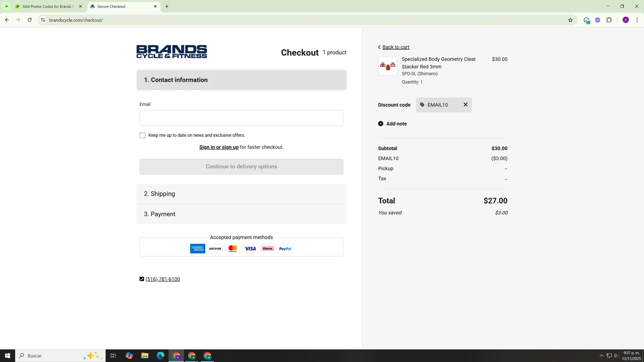Open File Explorer from the taskbar
Image resolution: width=644 pixels, height=362 pixels.
tap(145, 356)
